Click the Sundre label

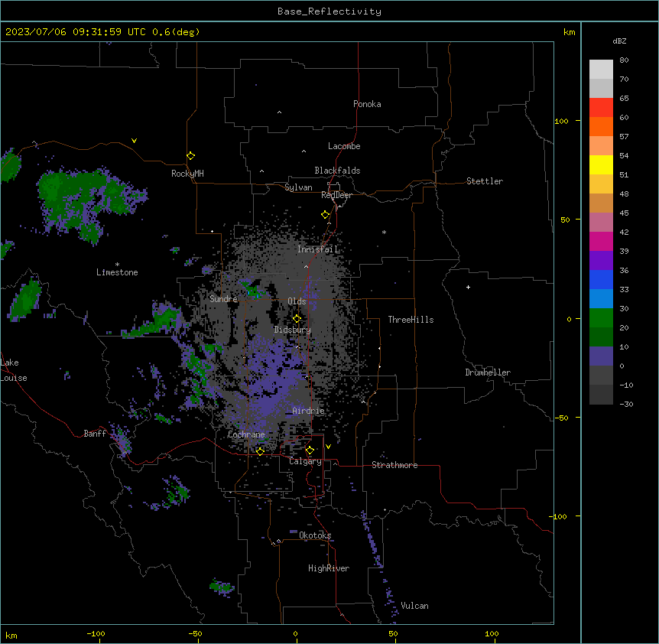[x=223, y=299]
